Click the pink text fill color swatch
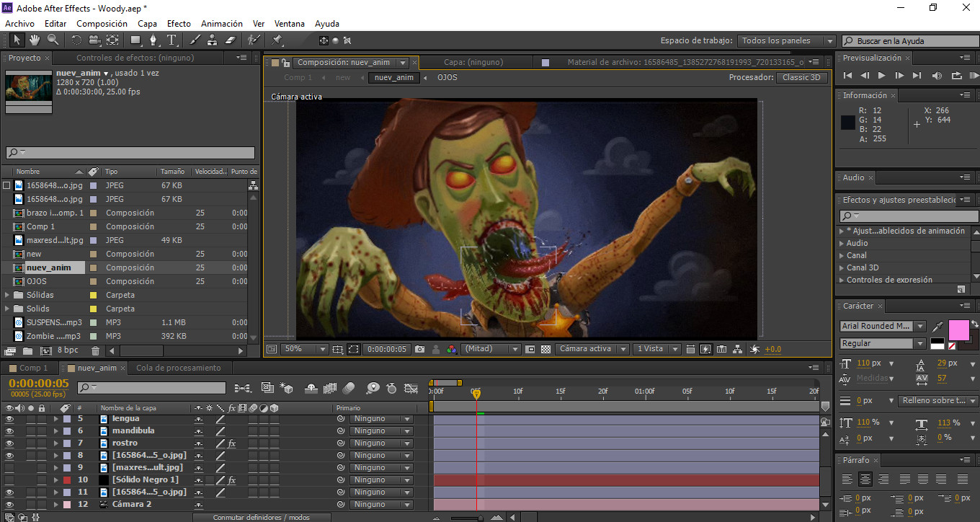The width and height of the screenshot is (980, 522). pyautogui.click(x=959, y=330)
